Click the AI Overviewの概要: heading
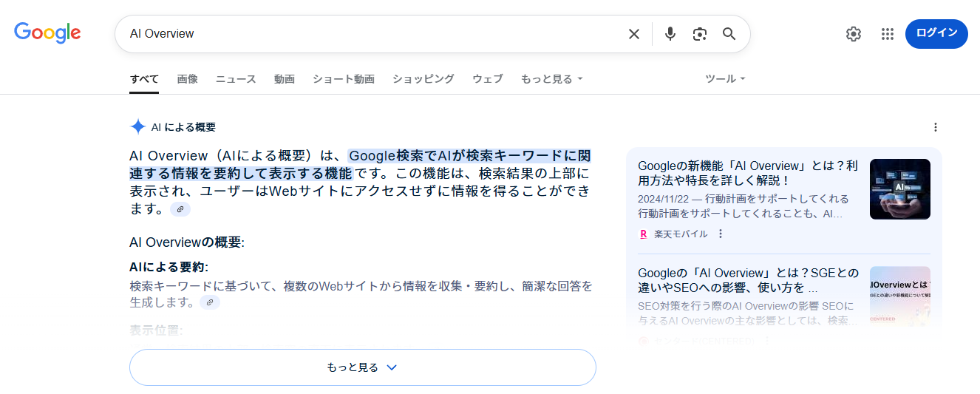The image size is (980, 394). 187,242
